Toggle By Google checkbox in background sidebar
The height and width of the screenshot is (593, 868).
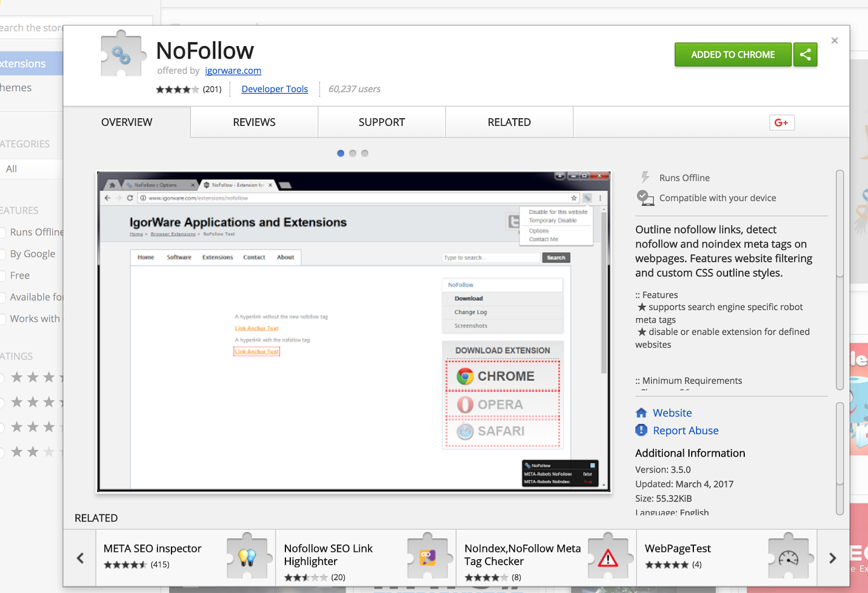(3, 254)
